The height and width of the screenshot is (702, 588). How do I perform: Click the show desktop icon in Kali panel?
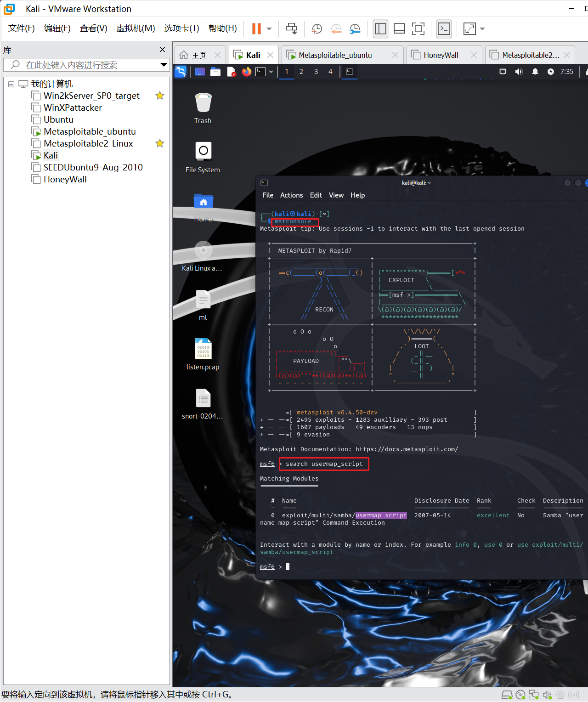(200, 72)
